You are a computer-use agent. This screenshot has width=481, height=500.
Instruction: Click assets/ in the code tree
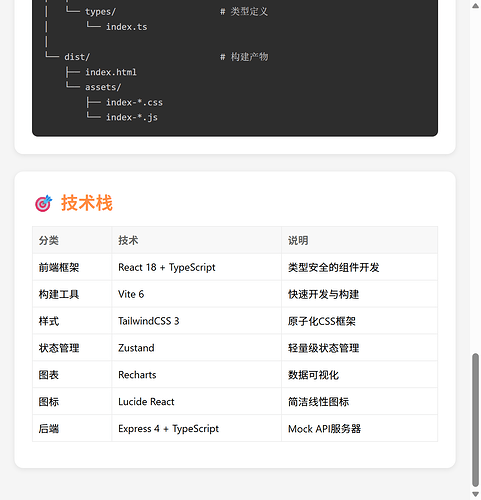[x=103, y=87]
